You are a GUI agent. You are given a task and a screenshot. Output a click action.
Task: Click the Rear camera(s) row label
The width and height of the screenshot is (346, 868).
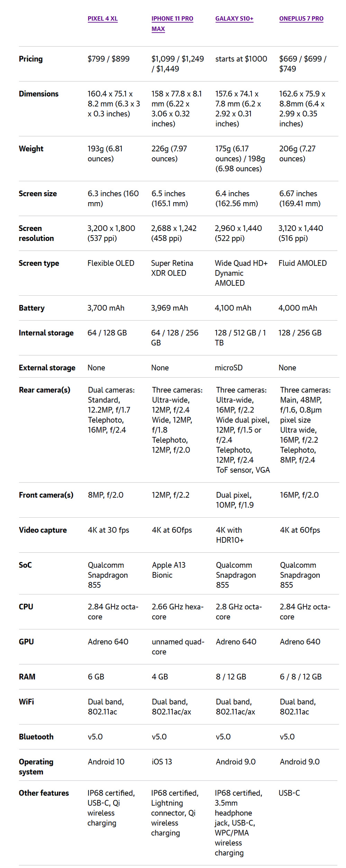(44, 390)
